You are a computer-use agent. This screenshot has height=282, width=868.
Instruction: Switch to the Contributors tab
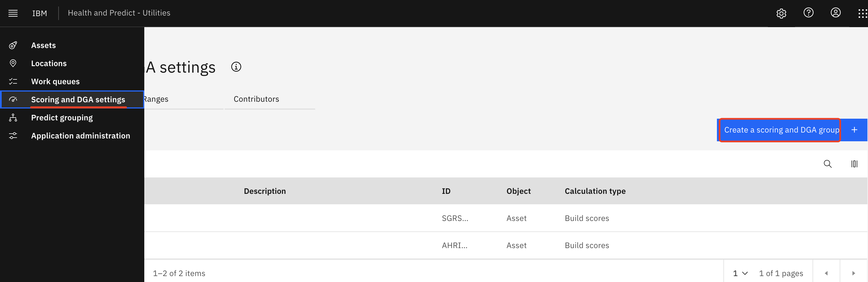[x=270, y=99]
